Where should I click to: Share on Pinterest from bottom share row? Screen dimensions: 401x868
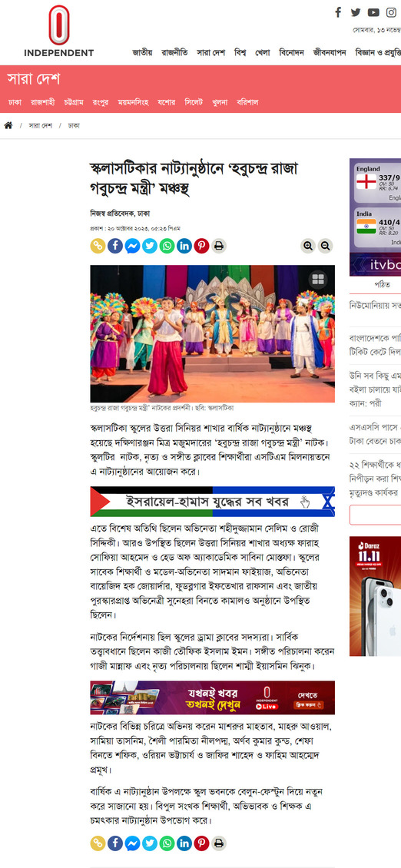pos(201,843)
